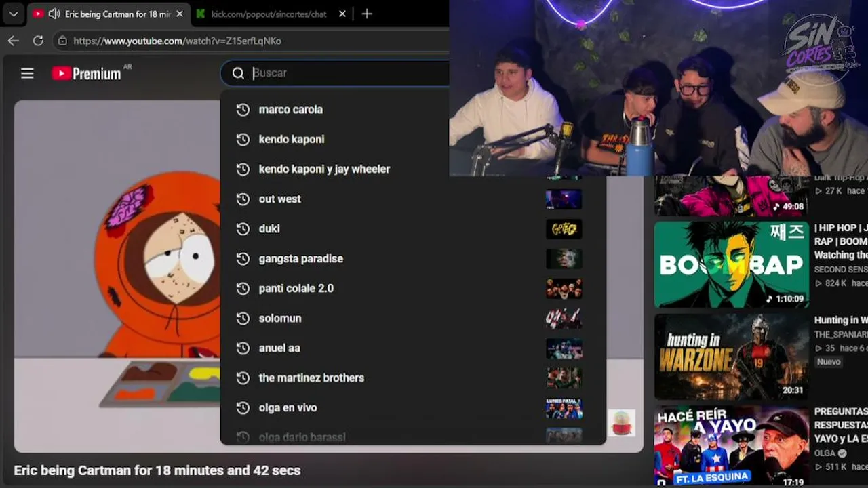
Task: Click history clock icon beside 'marco carola'
Action: (x=243, y=109)
